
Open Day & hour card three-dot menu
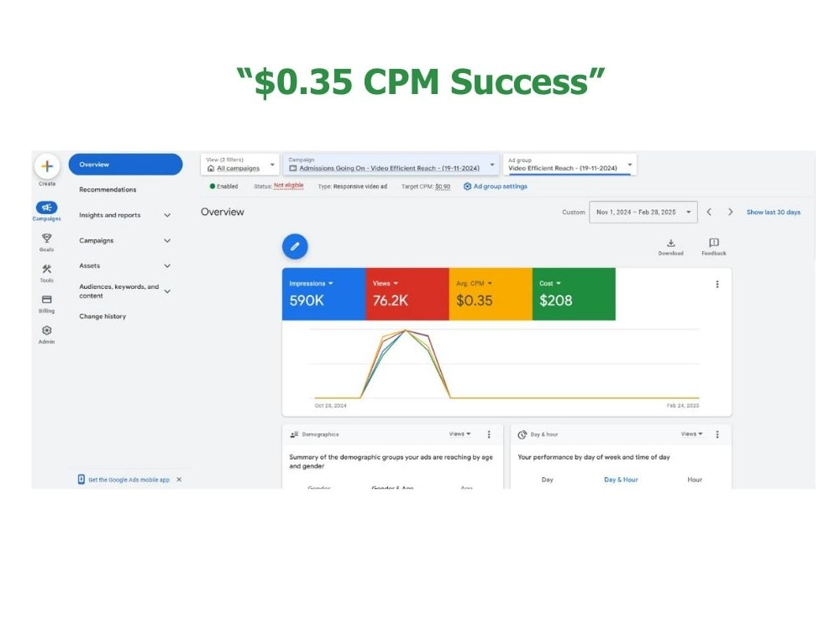tap(717, 434)
